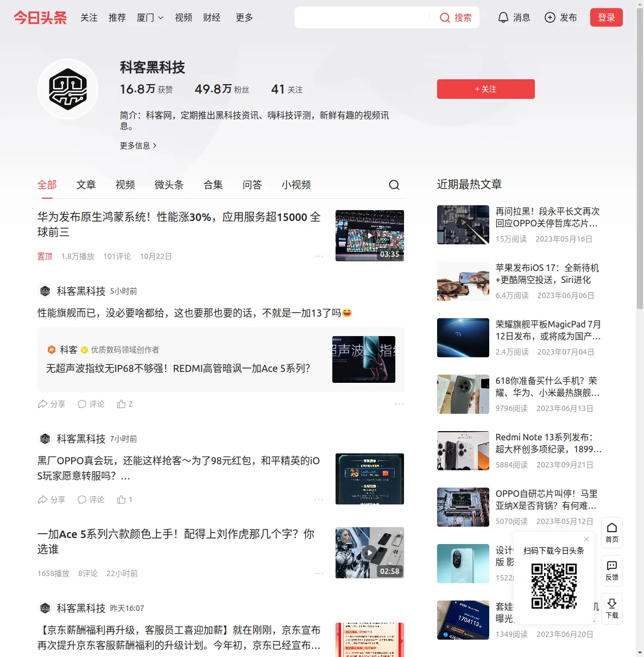
Task: Open the 更多 navigation menu
Action: [244, 18]
